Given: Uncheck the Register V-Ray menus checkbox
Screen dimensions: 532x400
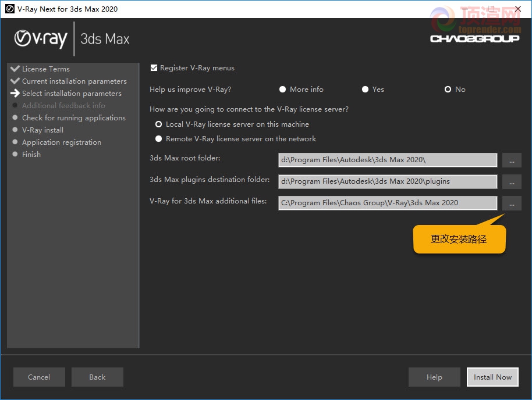Looking at the screenshot, I should coord(154,68).
